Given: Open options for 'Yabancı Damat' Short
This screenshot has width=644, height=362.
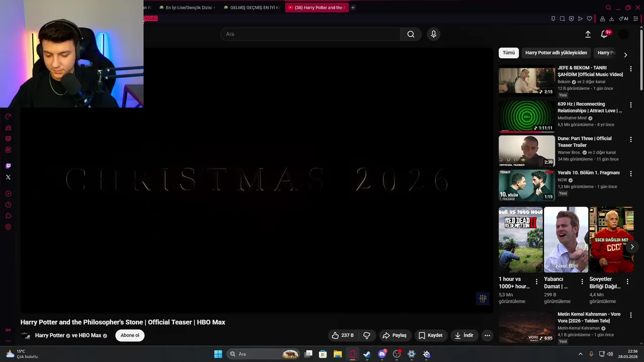Looking at the screenshot, I should (x=582, y=282).
